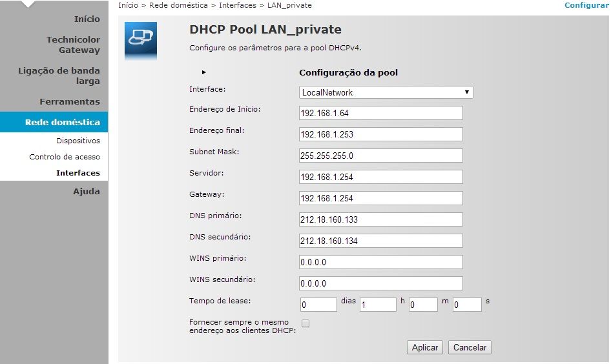Viewport: 611px width, 364px height.
Task: Focus the Gateway address field
Action: pos(380,198)
